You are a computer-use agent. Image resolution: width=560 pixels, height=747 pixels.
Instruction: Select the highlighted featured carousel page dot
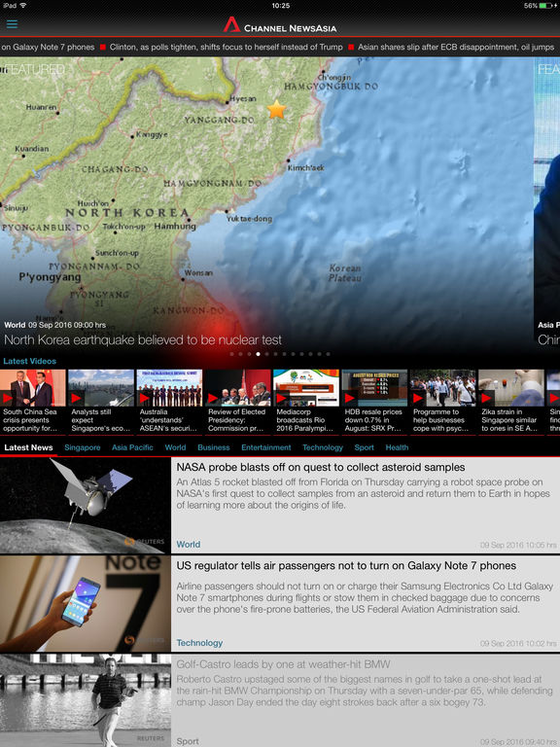coord(258,354)
